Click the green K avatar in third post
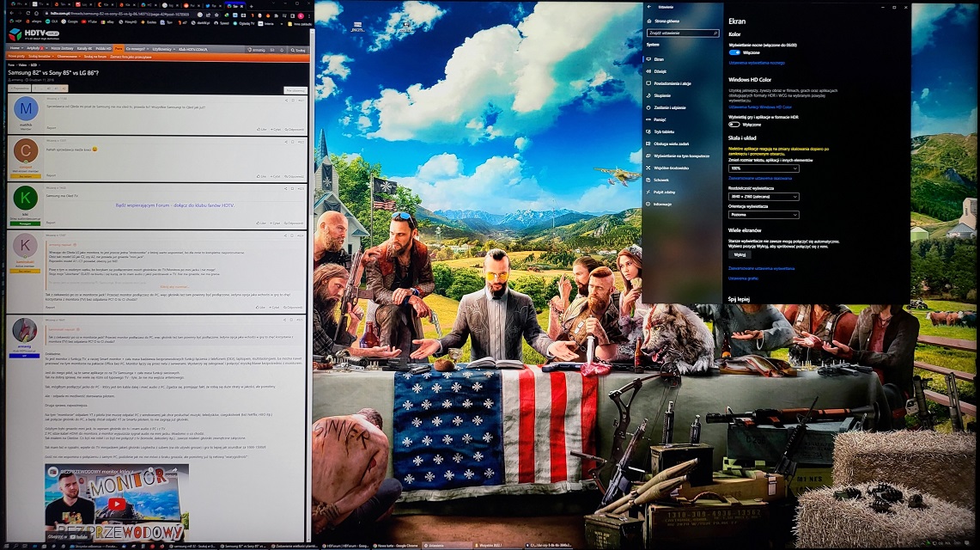This screenshot has height=550, width=980. click(x=26, y=199)
